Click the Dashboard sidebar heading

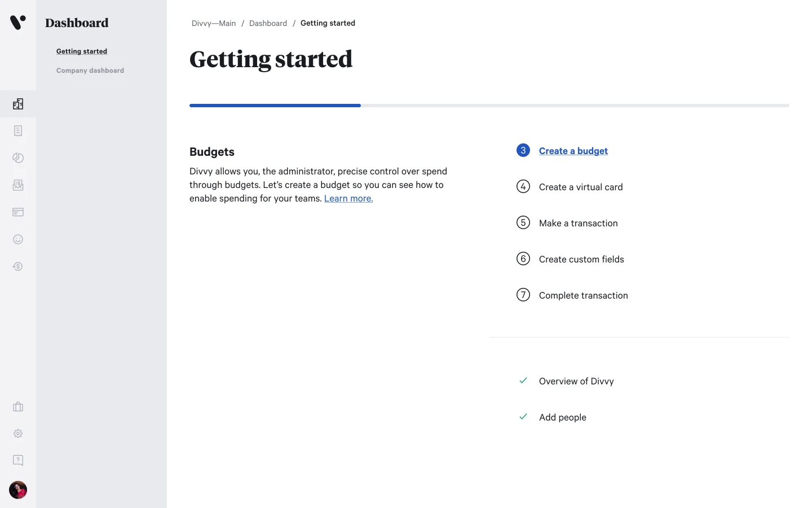click(x=77, y=23)
